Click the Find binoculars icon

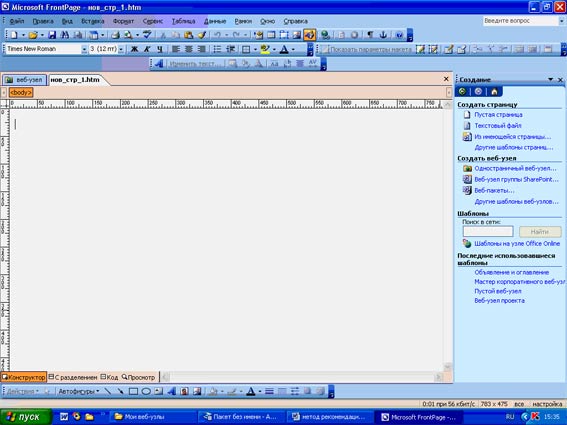click(65, 35)
